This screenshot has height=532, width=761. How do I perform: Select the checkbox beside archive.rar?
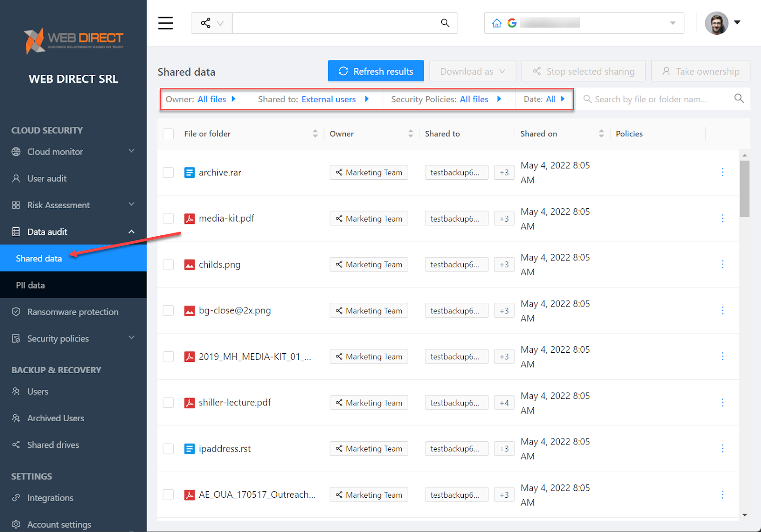pyautogui.click(x=168, y=172)
